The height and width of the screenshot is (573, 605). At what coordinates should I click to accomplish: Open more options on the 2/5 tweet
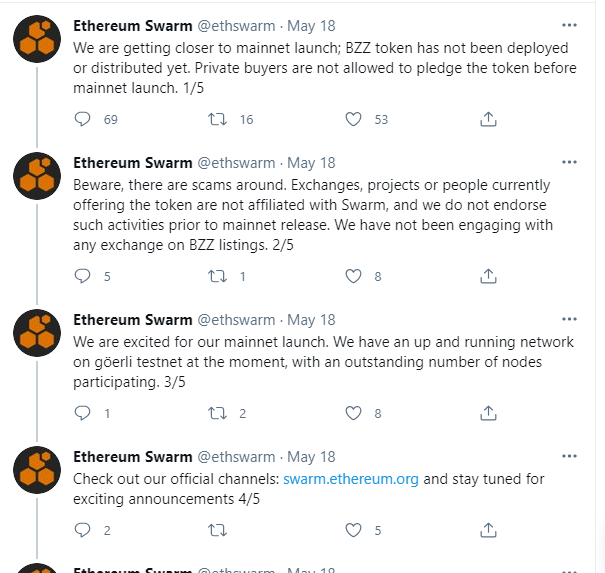pos(569,162)
